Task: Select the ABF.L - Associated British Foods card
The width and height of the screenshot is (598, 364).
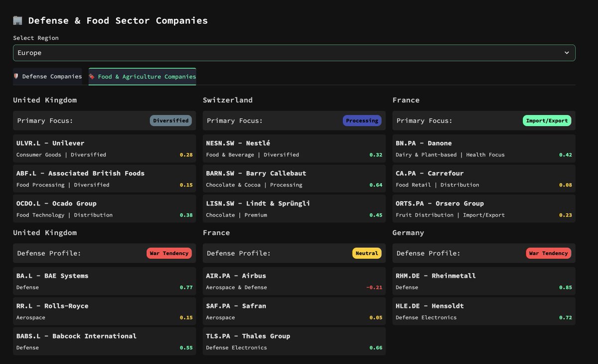Action: [105, 179]
